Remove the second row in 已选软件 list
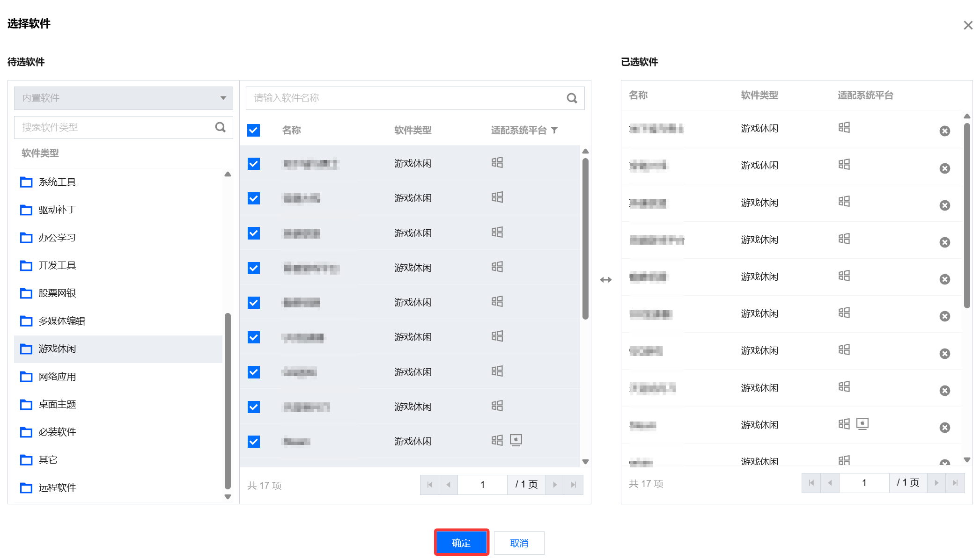Screen dimensions: 980x560 click(945, 168)
